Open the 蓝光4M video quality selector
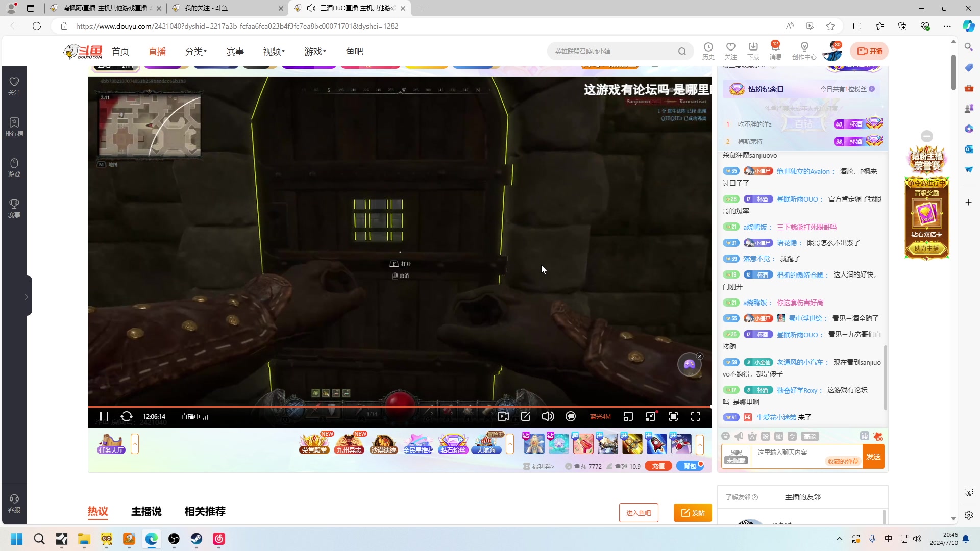980x551 pixels. click(600, 417)
